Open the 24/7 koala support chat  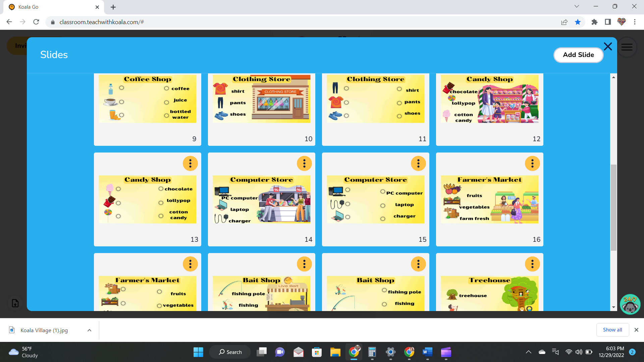pos(630,304)
